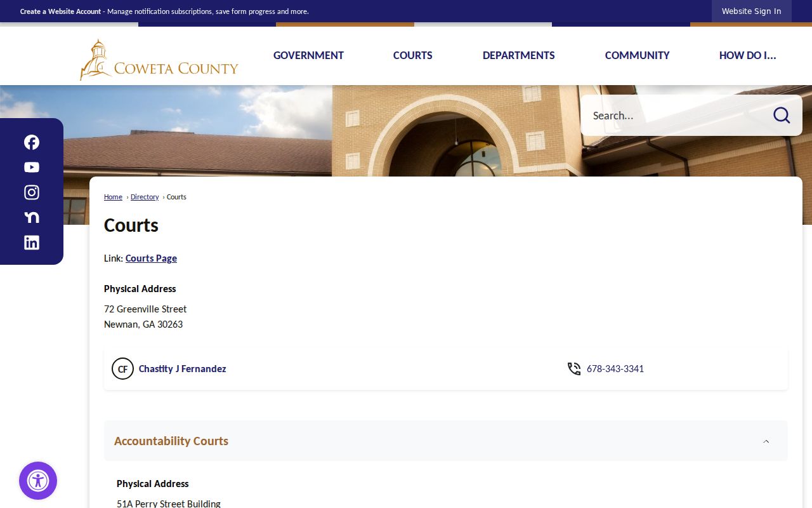The width and height of the screenshot is (812, 508).
Task: Click the CF initials avatar
Action: click(122, 369)
